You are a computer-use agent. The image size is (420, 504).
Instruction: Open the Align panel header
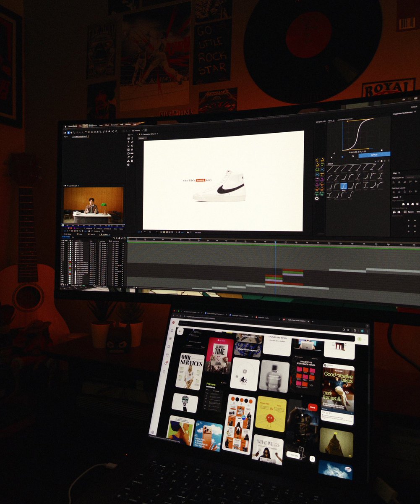point(395,173)
